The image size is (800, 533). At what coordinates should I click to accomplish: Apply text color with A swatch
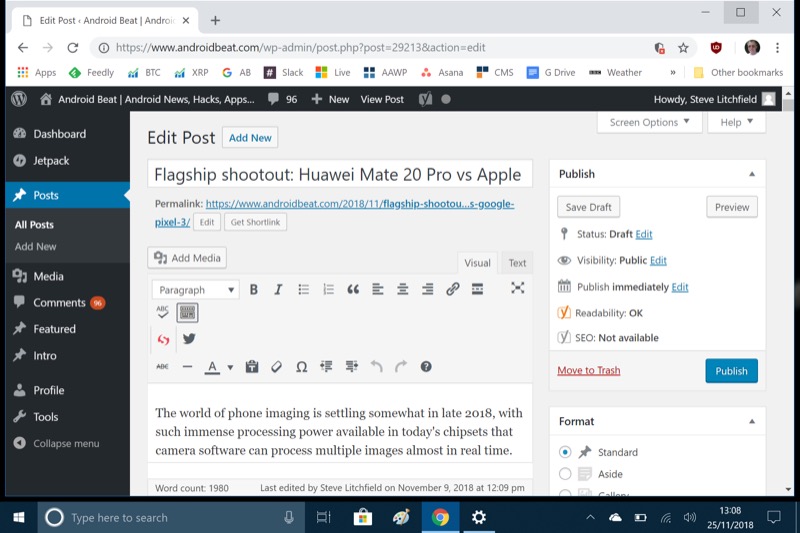click(x=212, y=367)
